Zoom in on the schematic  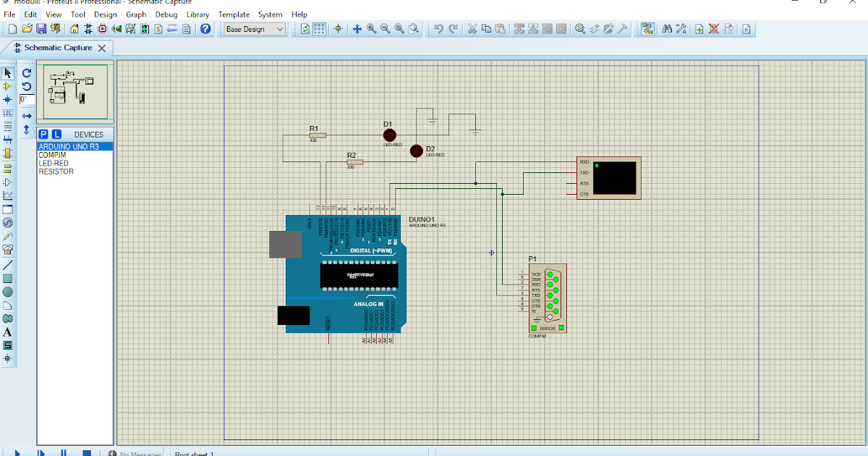(x=370, y=29)
